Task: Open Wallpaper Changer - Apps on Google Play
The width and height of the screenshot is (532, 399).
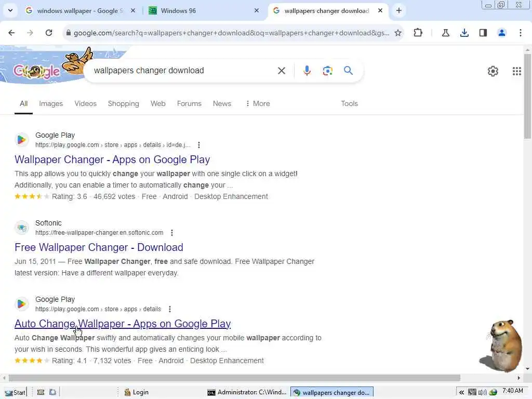Action: coord(112,159)
